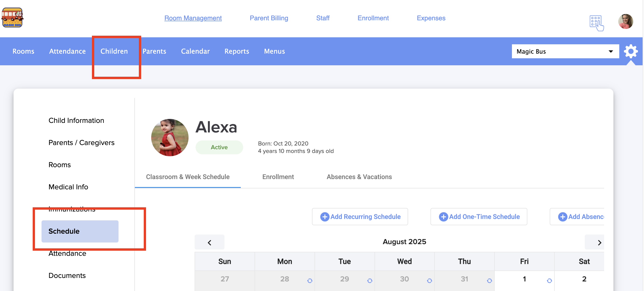Go to next month with right chevron

pos(599,242)
